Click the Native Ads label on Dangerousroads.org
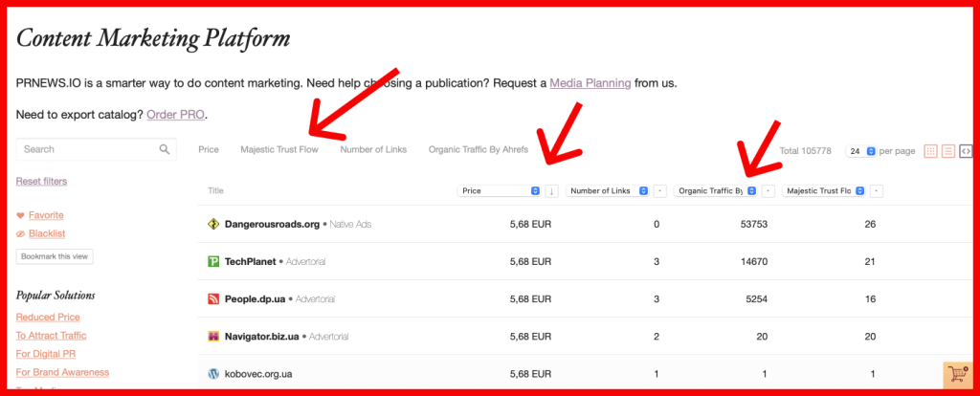Image resolution: width=980 pixels, height=396 pixels. pos(350,224)
